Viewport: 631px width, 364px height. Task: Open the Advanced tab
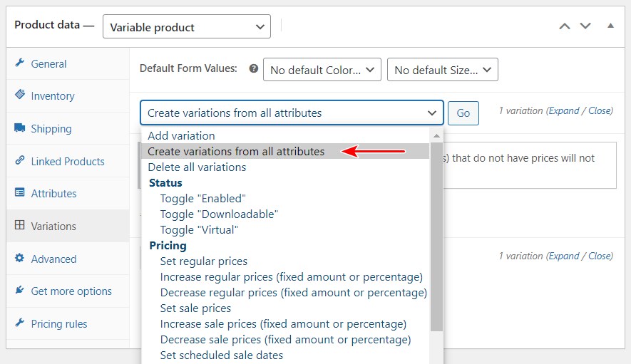[x=68, y=259]
